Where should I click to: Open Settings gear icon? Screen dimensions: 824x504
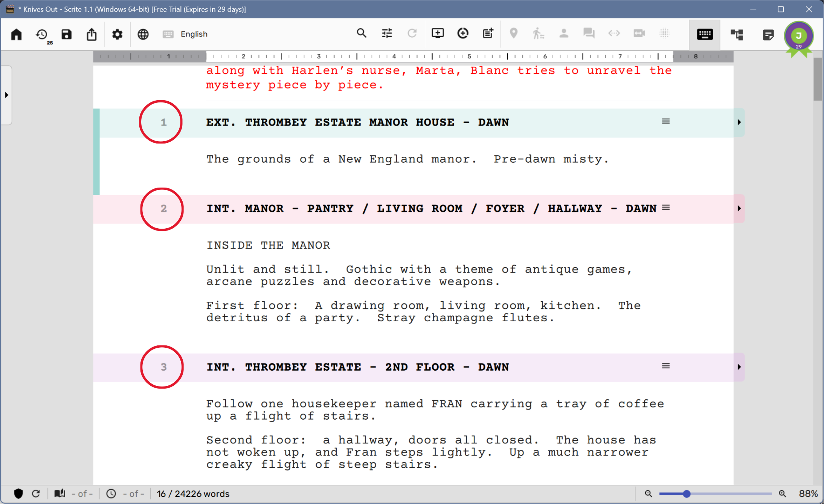click(117, 34)
